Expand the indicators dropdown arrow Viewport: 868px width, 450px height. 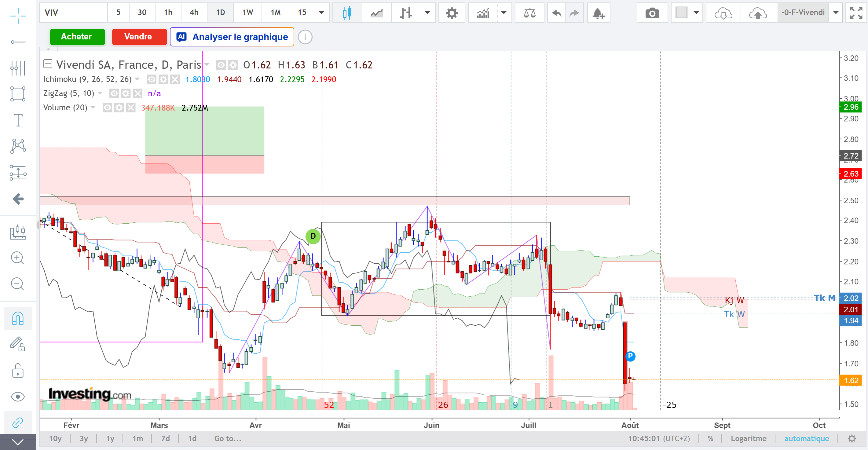(504, 13)
